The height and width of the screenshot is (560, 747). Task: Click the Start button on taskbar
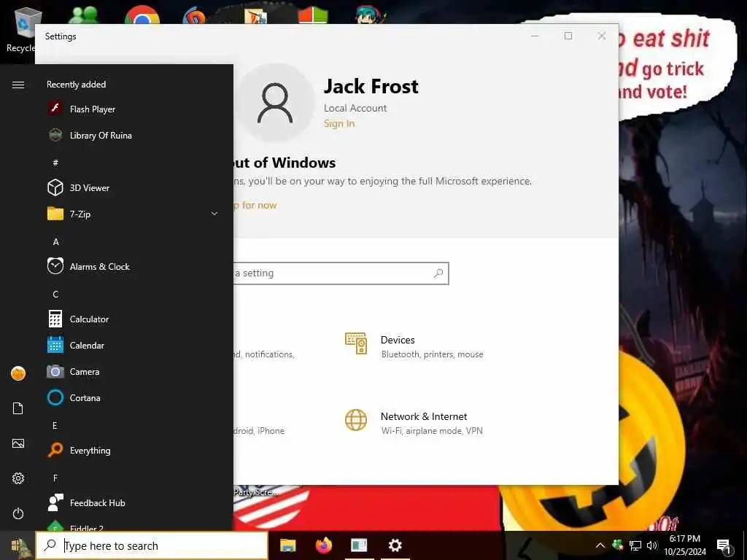click(18, 545)
